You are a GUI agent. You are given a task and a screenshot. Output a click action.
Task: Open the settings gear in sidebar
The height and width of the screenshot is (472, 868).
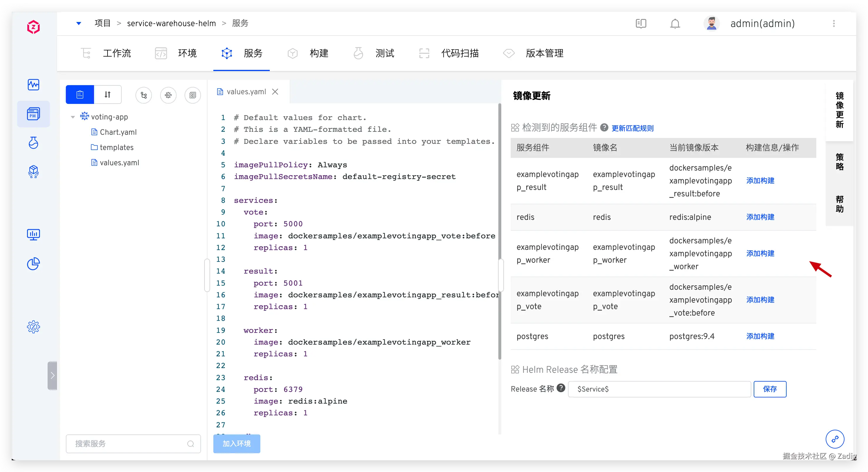[33, 327]
